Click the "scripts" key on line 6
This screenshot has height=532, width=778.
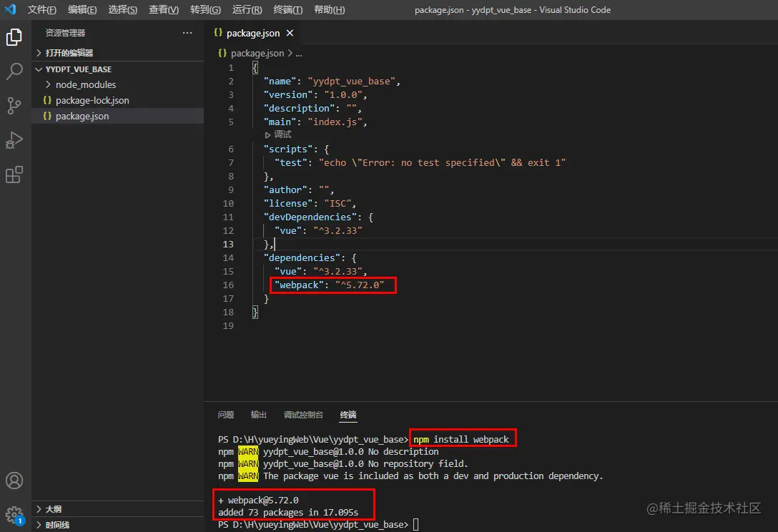pos(288,149)
